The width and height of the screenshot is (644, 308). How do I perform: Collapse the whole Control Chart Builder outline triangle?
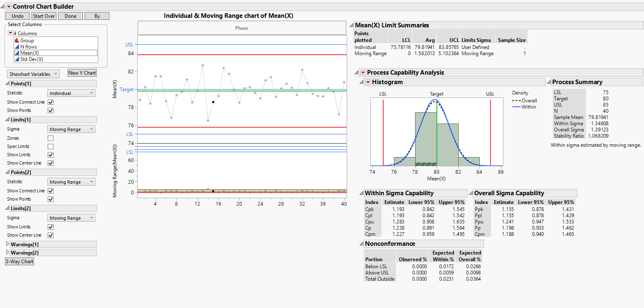coord(3,7)
